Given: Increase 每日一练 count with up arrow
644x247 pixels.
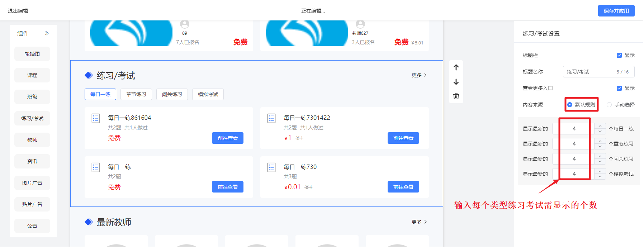Looking at the screenshot, I should click(x=600, y=126).
